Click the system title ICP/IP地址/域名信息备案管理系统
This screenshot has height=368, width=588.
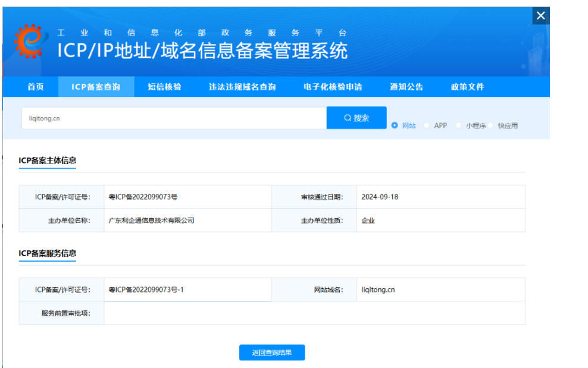pyautogui.click(x=202, y=51)
